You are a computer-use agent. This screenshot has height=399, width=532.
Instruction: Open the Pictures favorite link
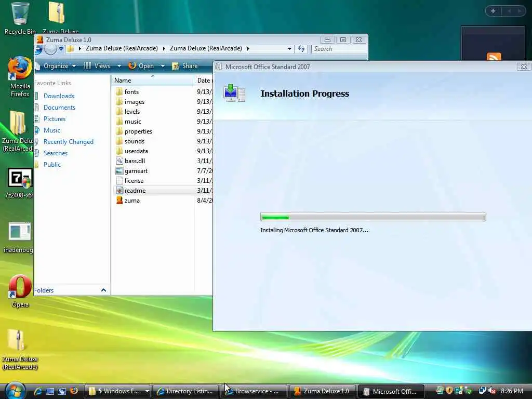pos(54,119)
